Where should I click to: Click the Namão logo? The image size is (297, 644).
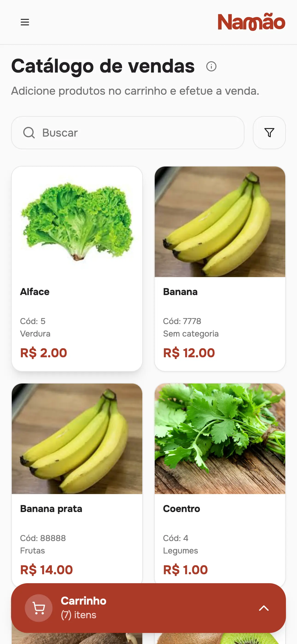(x=251, y=22)
